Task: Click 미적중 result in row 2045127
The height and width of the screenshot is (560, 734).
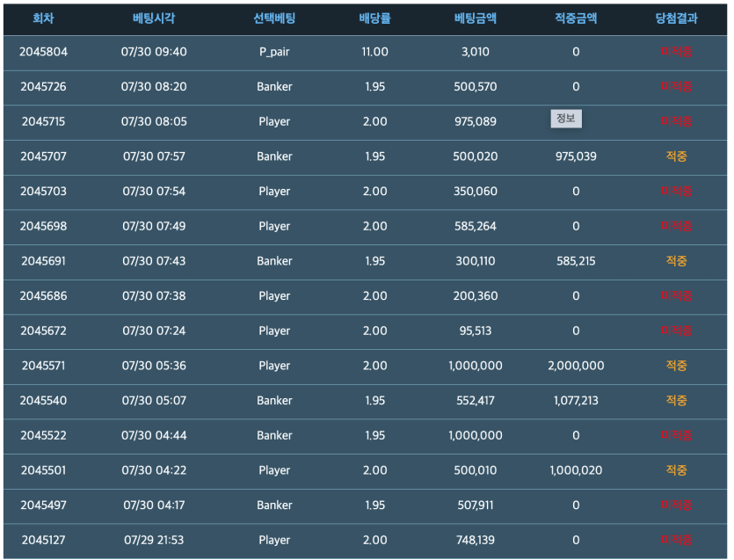Action: [676, 540]
